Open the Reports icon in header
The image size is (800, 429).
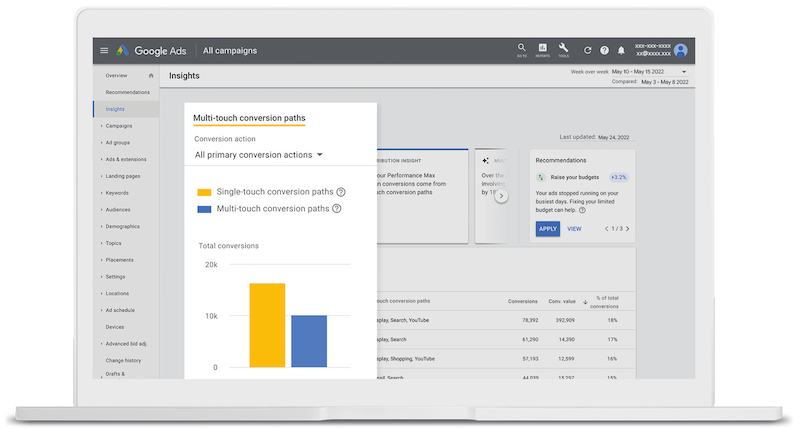543,49
